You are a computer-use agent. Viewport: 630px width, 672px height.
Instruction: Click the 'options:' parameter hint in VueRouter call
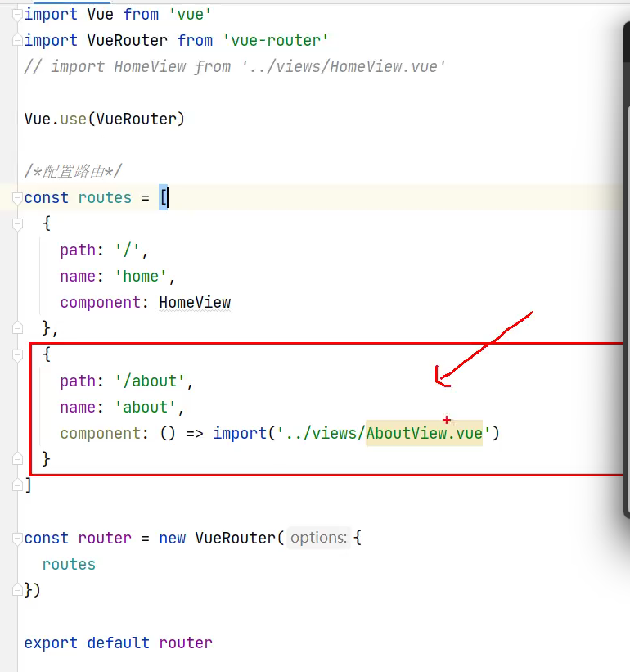pyautogui.click(x=318, y=538)
